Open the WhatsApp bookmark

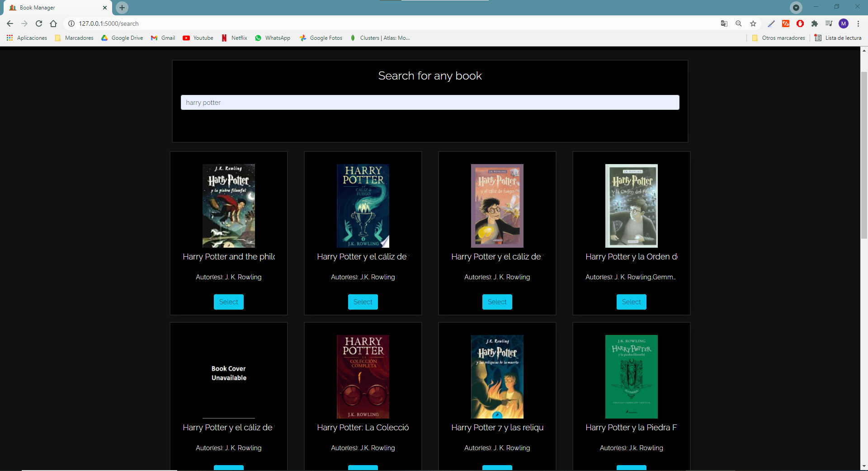coord(273,38)
